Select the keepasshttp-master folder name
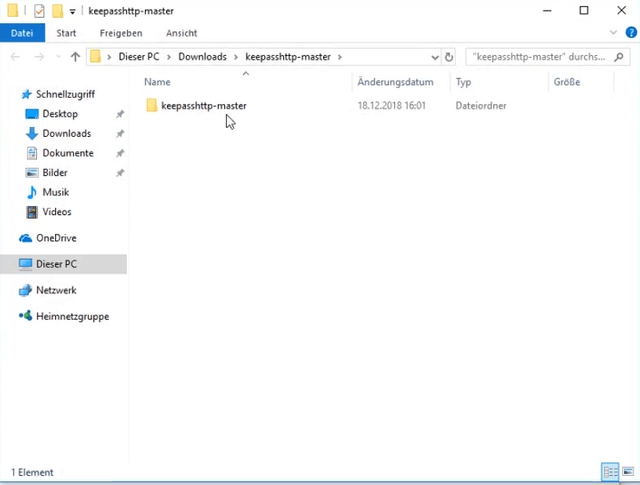This screenshot has height=485, width=640. tap(204, 106)
